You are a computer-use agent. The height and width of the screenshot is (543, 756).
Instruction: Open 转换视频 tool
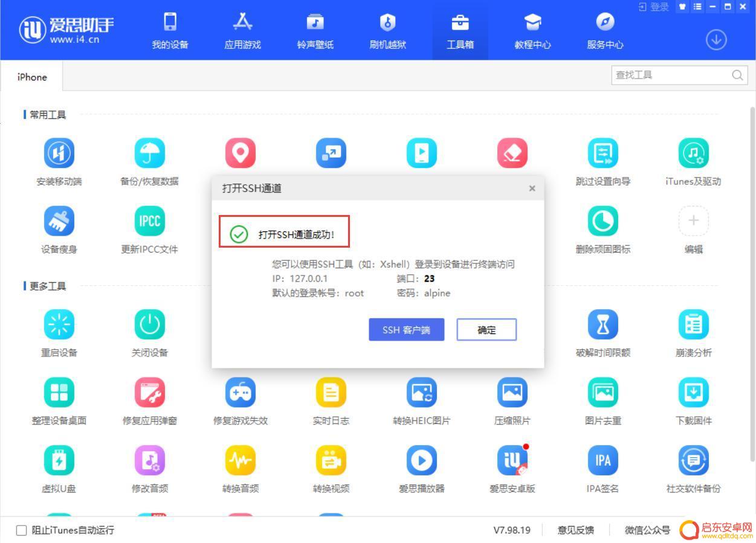coord(331,460)
